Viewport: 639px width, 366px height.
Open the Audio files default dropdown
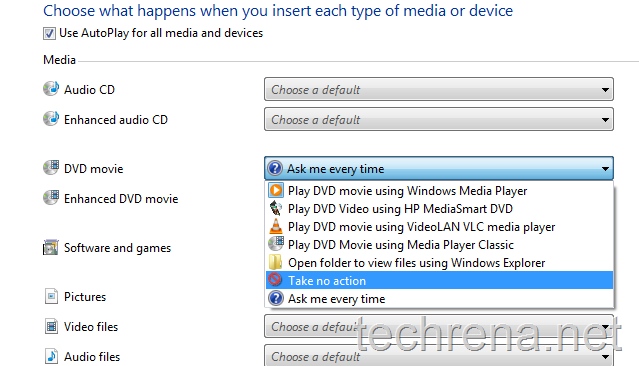tap(438, 355)
